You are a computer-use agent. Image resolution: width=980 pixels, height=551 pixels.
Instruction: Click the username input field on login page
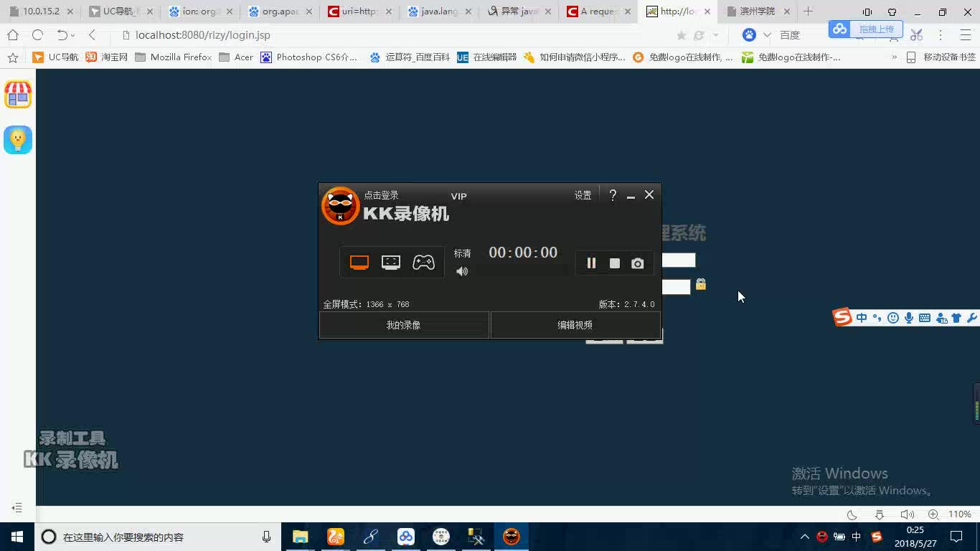678,260
